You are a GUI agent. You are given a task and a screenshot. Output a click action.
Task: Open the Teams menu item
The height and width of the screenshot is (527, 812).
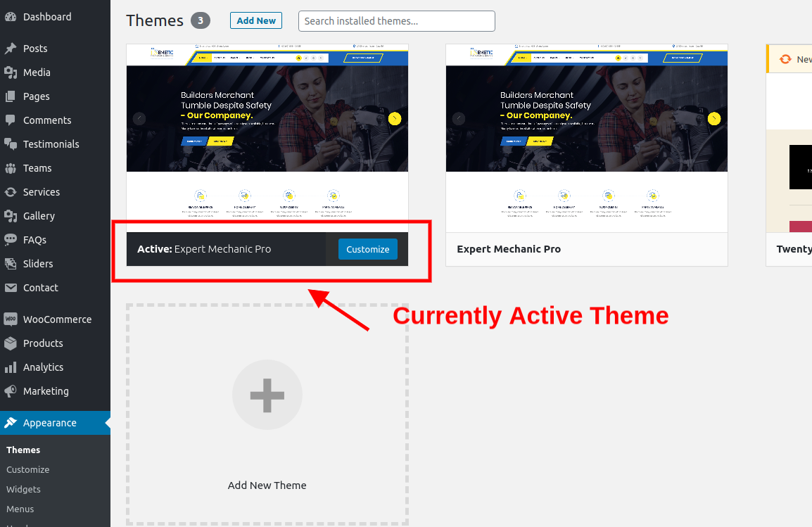(x=55, y=168)
